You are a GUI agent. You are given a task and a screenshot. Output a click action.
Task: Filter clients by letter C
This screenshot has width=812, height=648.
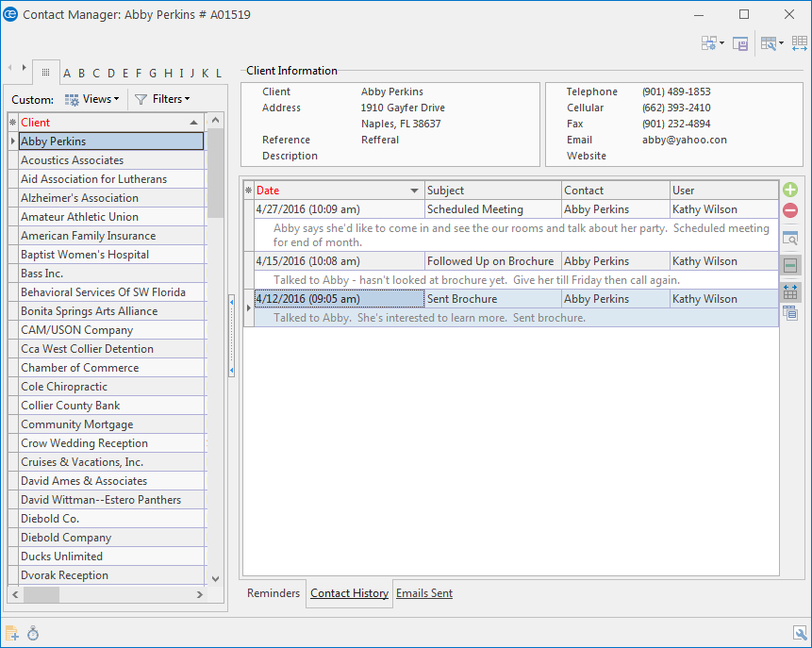tap(96, 74)
